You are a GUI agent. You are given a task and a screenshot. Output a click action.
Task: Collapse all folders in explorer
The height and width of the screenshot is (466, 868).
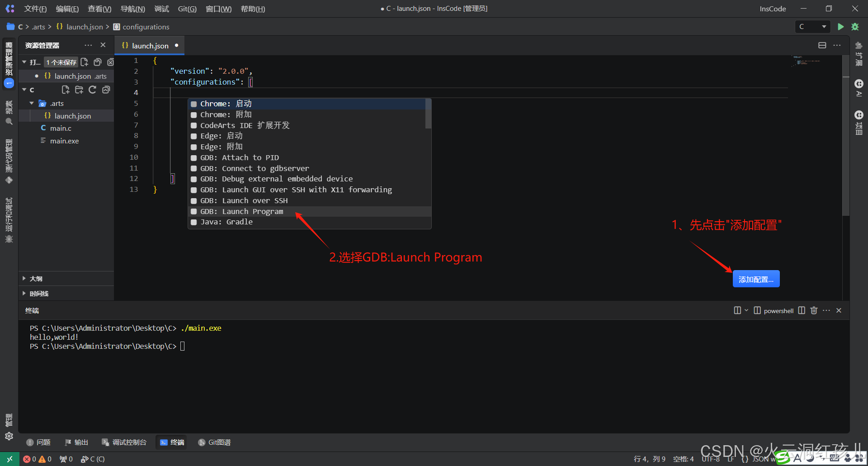pyautogui.click(x=106, y=90)
